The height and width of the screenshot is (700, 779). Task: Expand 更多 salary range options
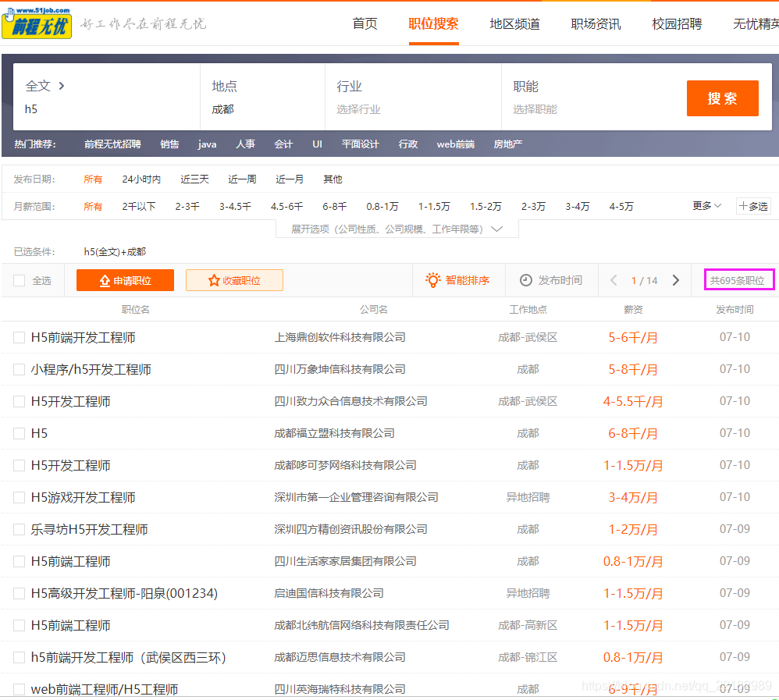click(x=706, y=206)
